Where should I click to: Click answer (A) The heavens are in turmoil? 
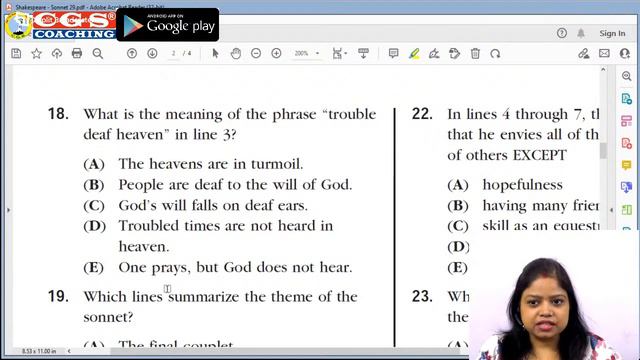coord(193,164)
